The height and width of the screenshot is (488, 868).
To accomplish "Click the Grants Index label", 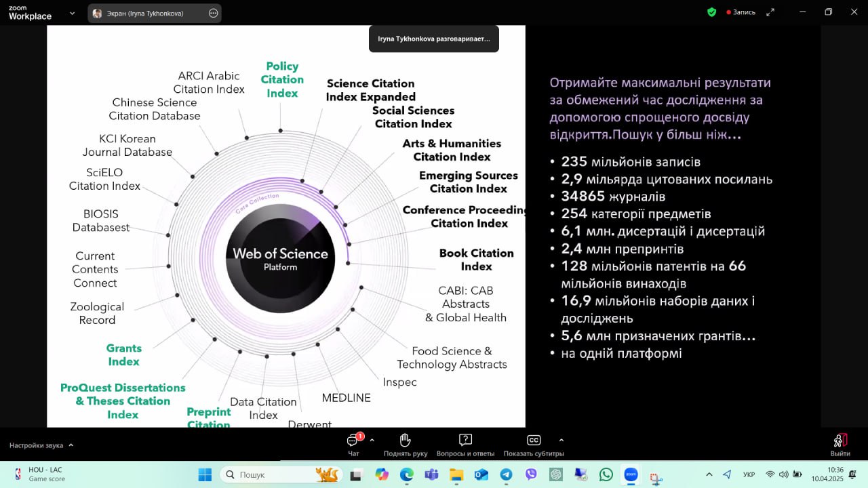I will [124, 354].
